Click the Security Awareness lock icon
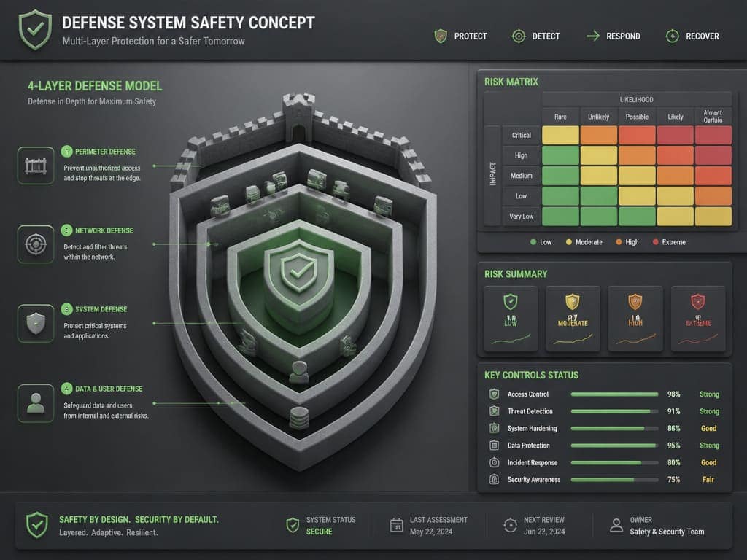 pos(494,480)
